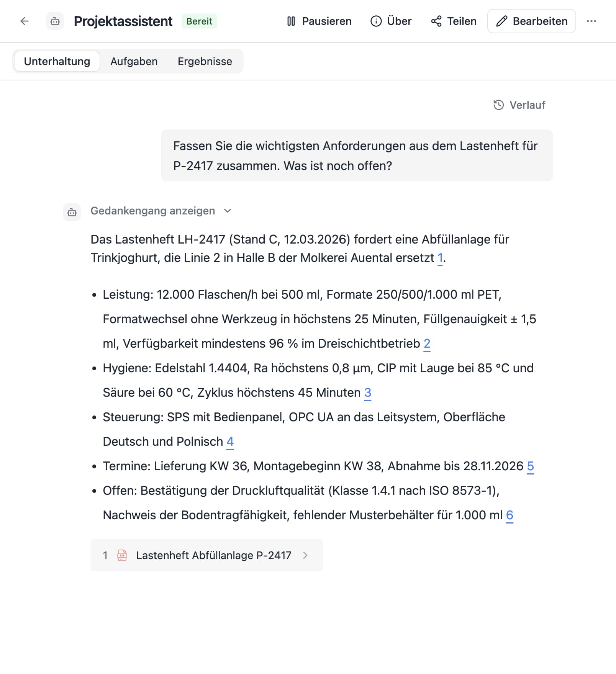Click the Projektassistent title
Image resolution: width=616 pixels, height=674 pixels.
click(123, 21)
